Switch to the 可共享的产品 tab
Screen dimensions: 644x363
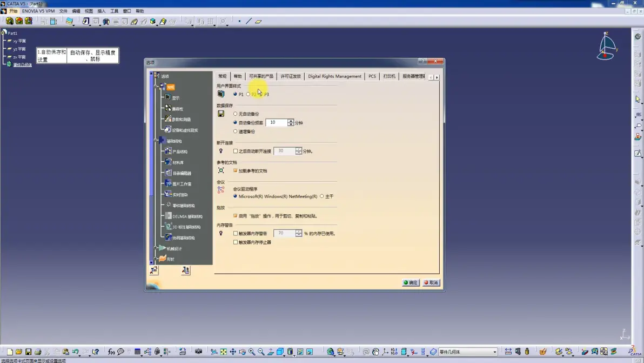point(261,76)
